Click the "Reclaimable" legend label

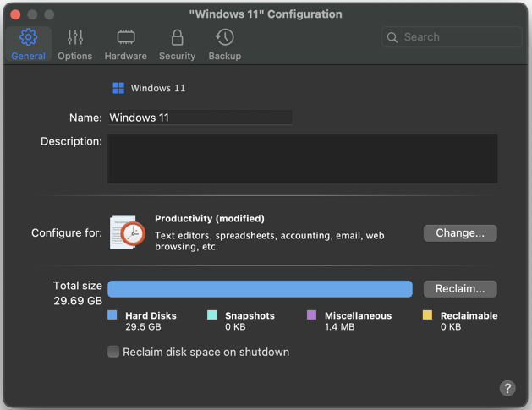(x=469, y=315)
